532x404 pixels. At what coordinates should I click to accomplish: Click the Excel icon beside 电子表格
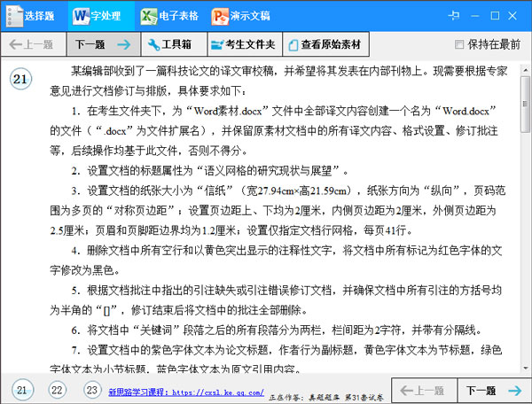(x=149, y=16)
